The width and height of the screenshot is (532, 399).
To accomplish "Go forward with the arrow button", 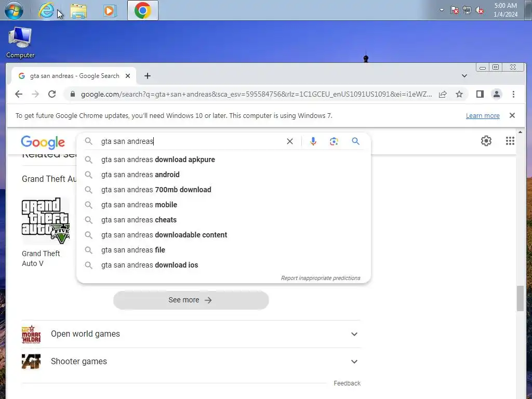I will 35,95.
